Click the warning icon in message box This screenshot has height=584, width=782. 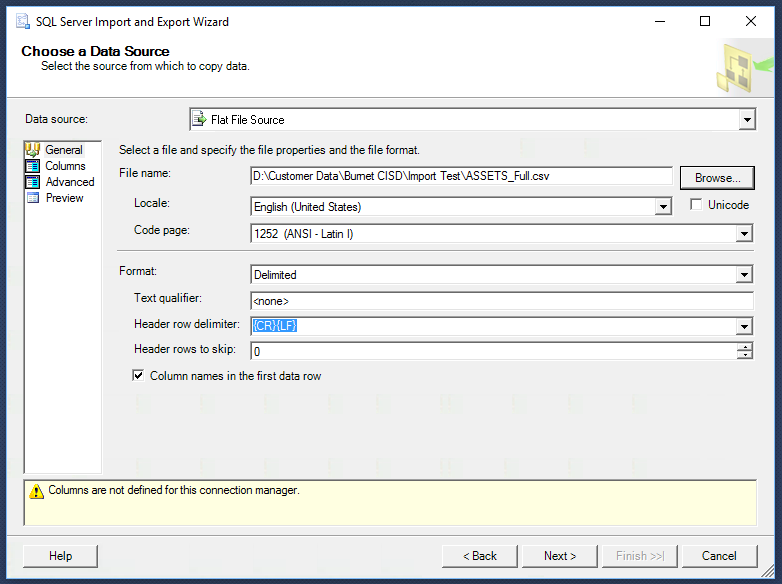[x=36, y=491]
